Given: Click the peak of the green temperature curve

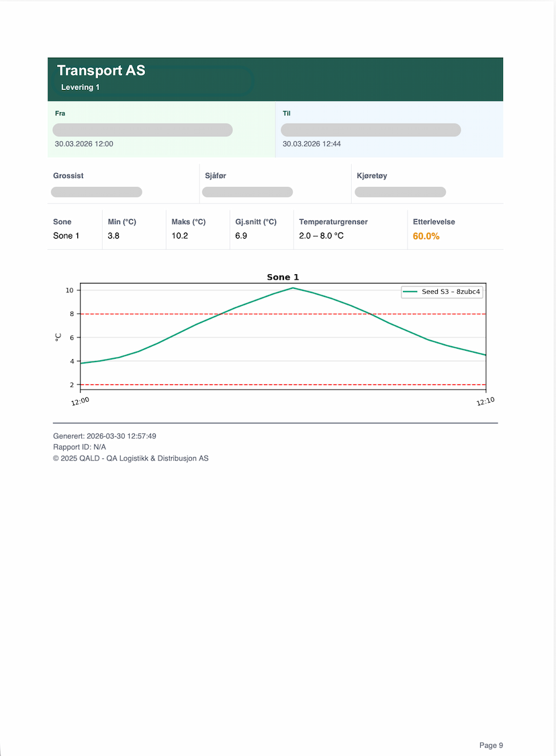Looking at the screenshot, I should tap(293, 288).
